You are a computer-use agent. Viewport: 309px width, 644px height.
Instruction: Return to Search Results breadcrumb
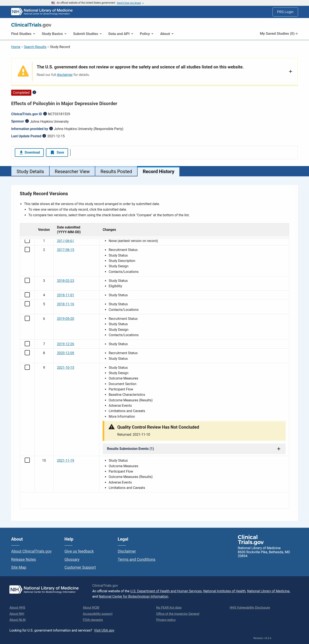[35, 47]
